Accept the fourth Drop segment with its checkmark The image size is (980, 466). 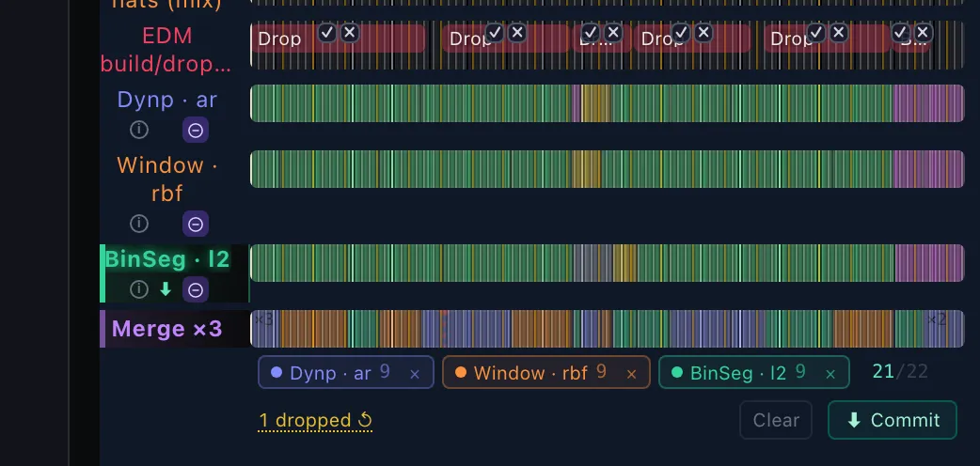coord(681,33)
